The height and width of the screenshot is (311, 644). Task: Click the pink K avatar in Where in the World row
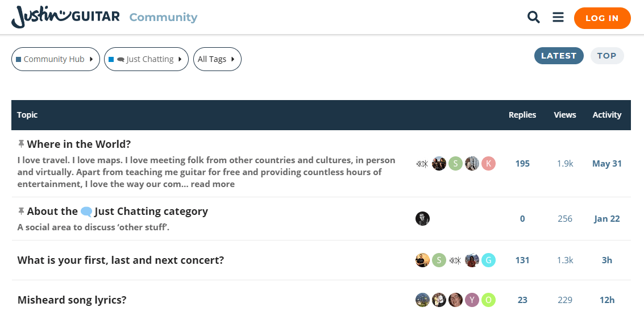[x=488, y=164]
